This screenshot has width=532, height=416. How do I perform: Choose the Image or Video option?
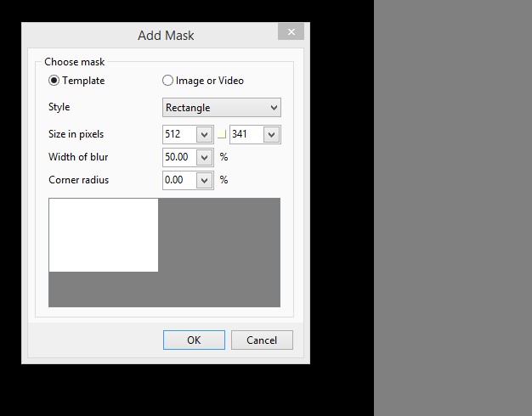click(x=167, y=81)
